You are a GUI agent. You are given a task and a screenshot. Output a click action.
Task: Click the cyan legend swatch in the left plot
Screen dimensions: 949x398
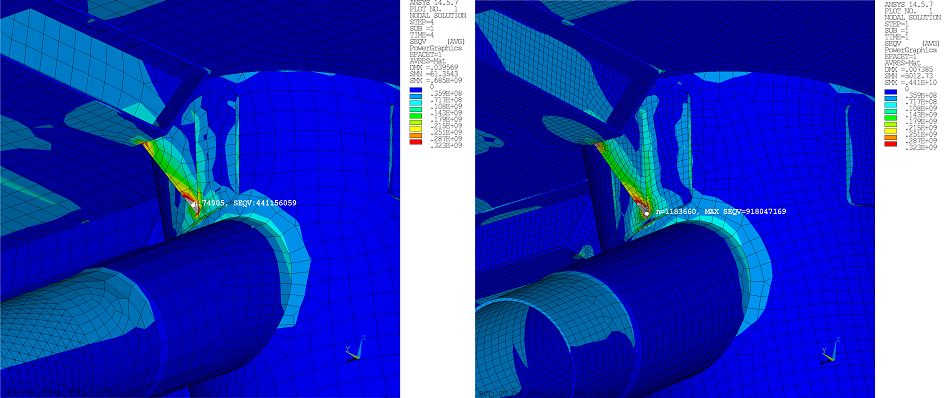[x=416, y=103]
